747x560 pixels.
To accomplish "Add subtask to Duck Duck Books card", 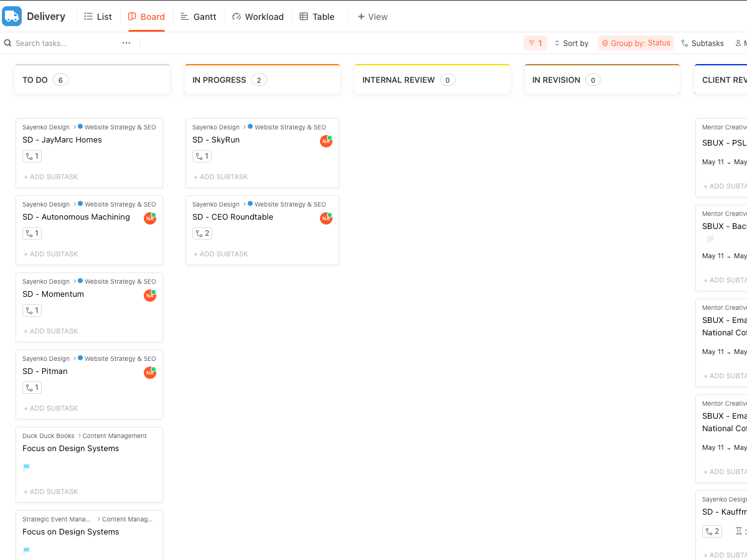I will tap(51, 492).
